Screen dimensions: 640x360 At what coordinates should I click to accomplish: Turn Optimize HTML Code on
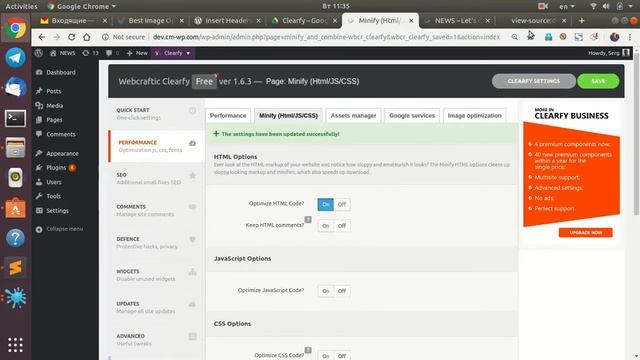(x=325, y=204)
